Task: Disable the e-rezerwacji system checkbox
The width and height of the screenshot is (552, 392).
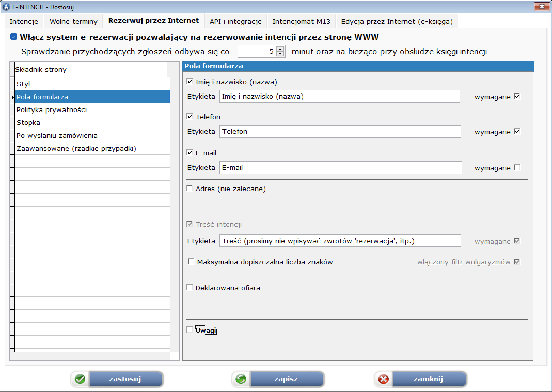Action: [x=14, y=37]
